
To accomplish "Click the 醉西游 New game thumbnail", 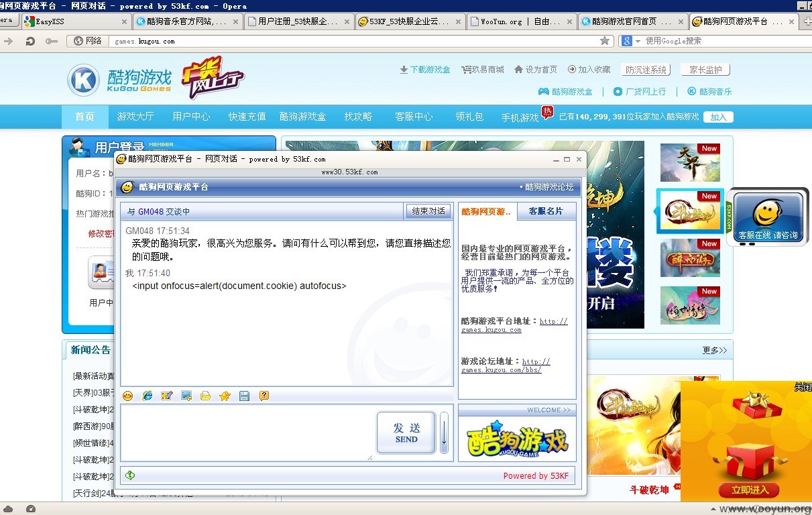I will click(690, 257).
